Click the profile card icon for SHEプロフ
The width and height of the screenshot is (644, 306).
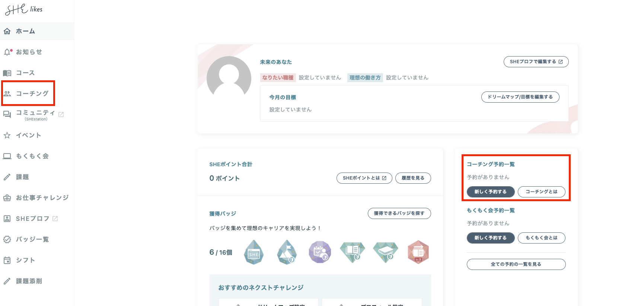click(7, 219)
